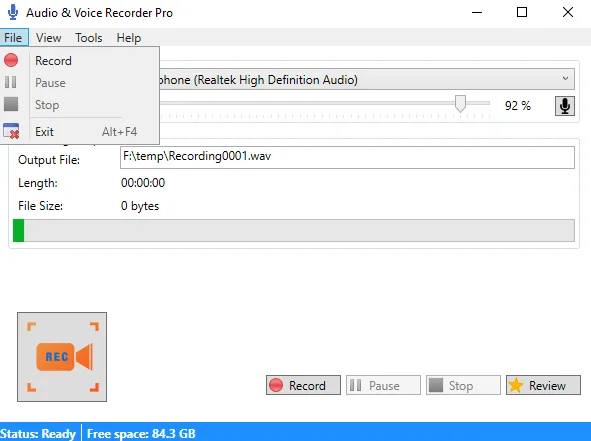The image size is (591, 441).
Task: Open Review with the star button
Action: 543,385
